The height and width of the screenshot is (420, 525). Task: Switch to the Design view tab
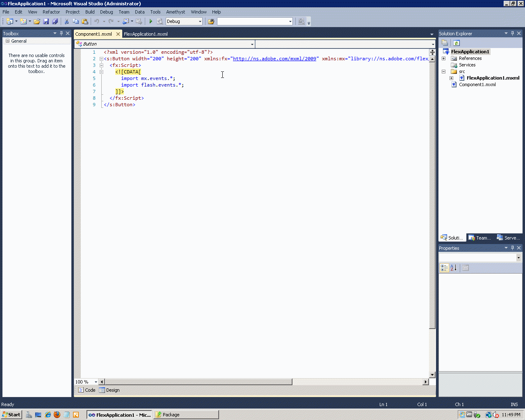(110, 390)
